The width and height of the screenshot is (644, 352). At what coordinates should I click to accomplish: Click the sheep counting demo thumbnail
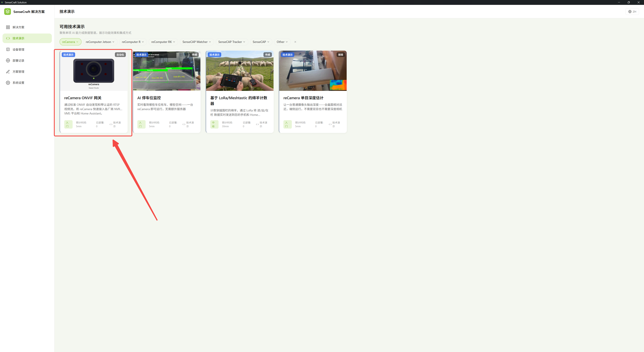(240, 71)
